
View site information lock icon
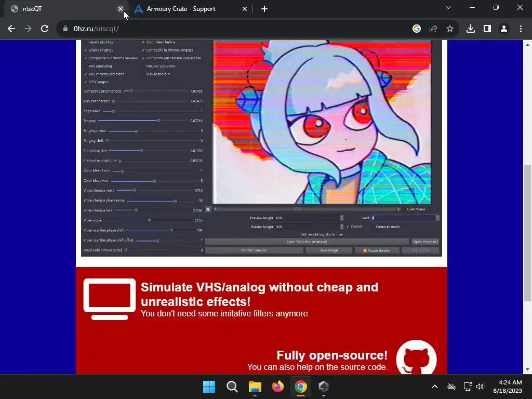[65, 29]
